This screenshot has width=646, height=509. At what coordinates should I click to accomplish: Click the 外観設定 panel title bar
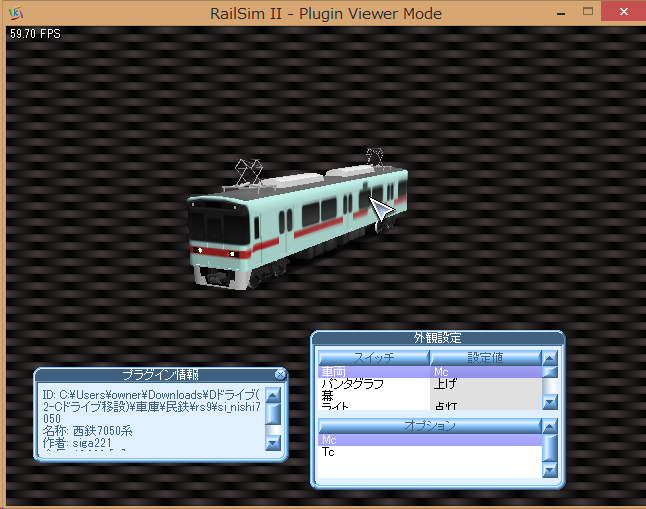click(x=438, y=338)
